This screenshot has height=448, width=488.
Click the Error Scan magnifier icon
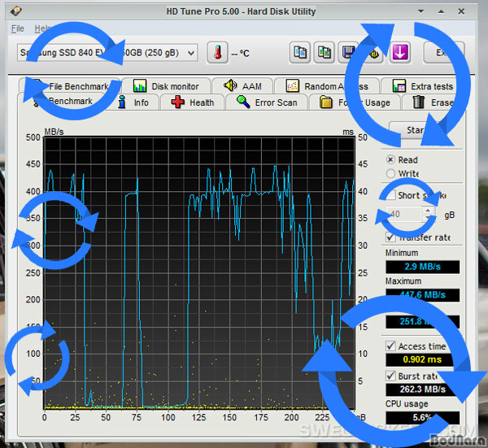point(243,102)
